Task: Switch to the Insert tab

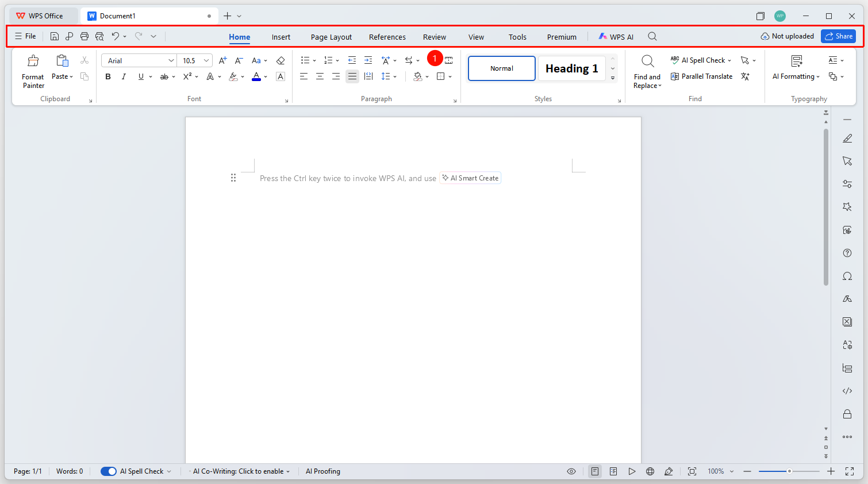Action: [281, 37]
